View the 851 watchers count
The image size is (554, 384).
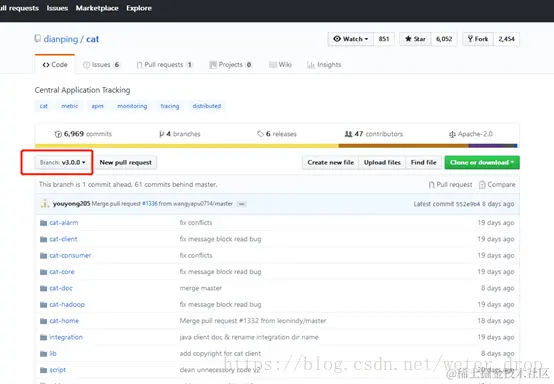[x=384, y=39]
